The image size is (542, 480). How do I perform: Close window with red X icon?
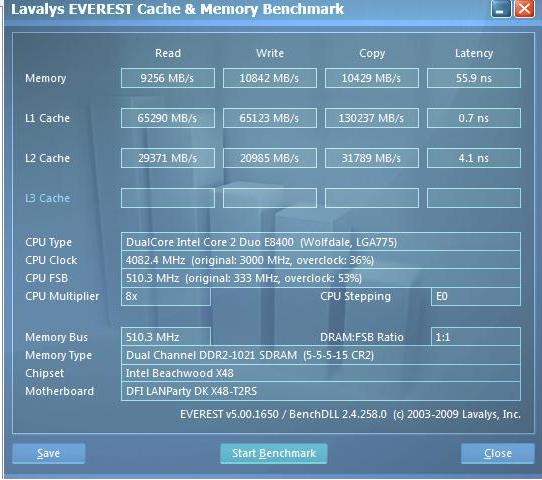[x=524, y=9]
